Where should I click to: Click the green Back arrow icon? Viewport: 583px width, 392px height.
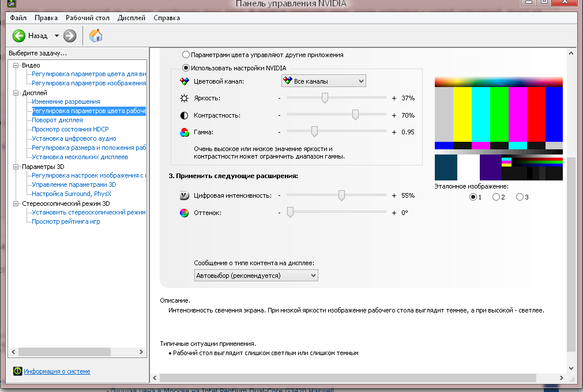[x=18, y=36]
